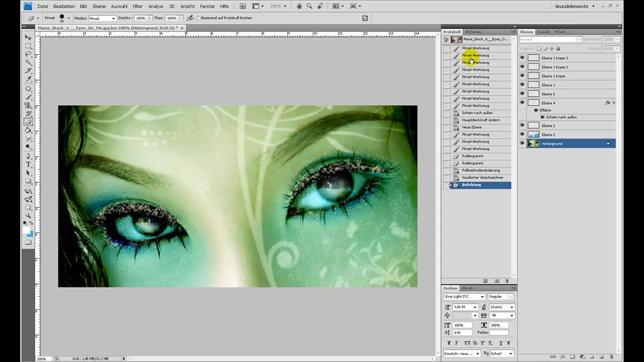Select the Eraser tool
Screen dimensions: 644x362
click(29, 121)
